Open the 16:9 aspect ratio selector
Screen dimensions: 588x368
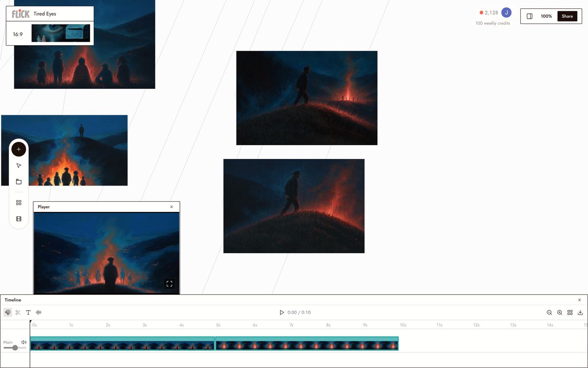click(18, 34)
